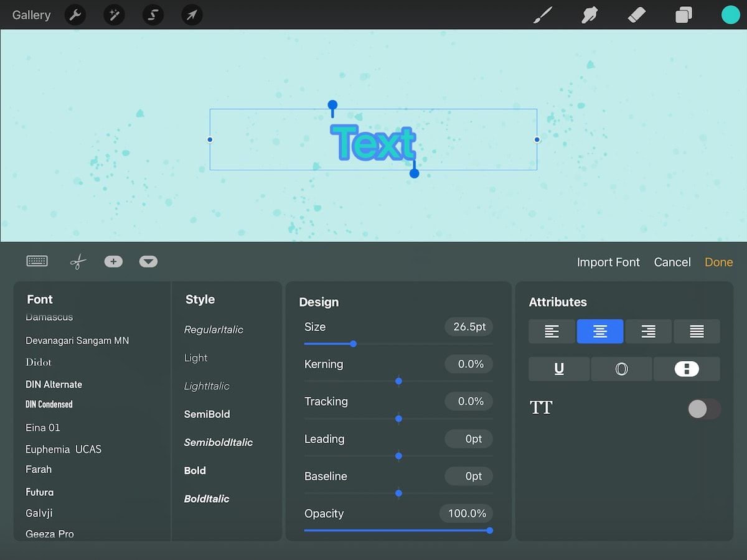747x560 pixels.
Task: Select right text alignment
Action: pos(648,331)
